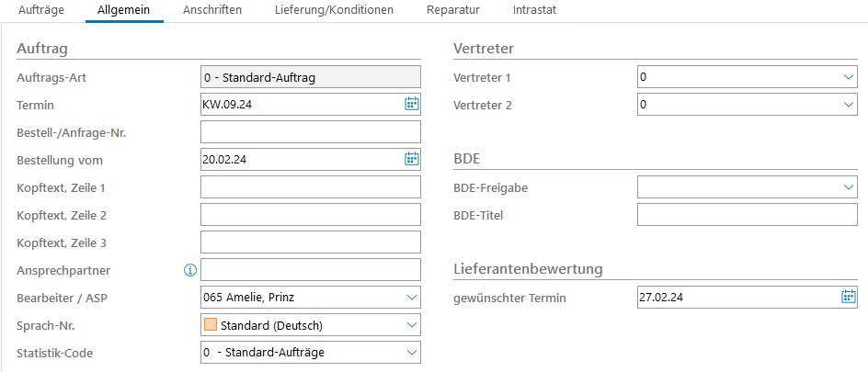Select the Reparatur tab

click(x=453, y=10)
